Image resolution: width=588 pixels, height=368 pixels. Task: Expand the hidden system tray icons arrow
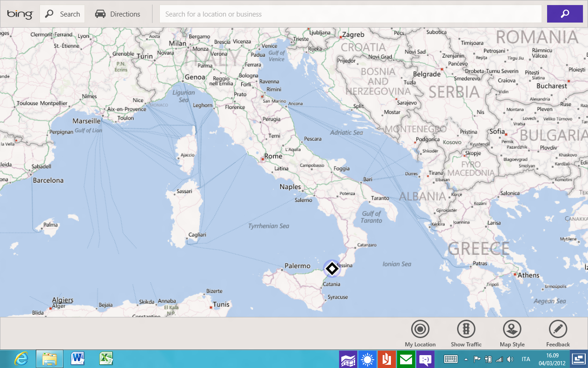coord(466,359)
